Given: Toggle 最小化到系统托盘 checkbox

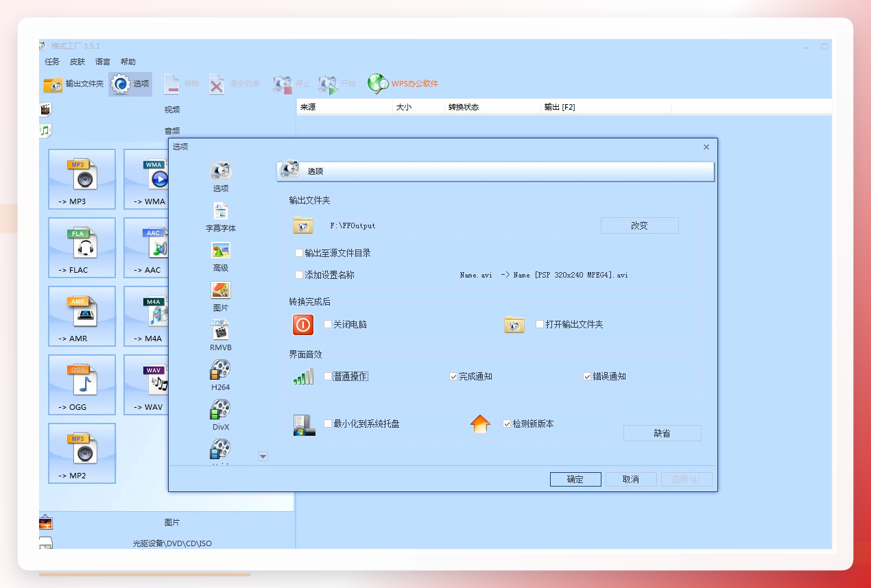Looking at the screenshot, I should 328,424.
